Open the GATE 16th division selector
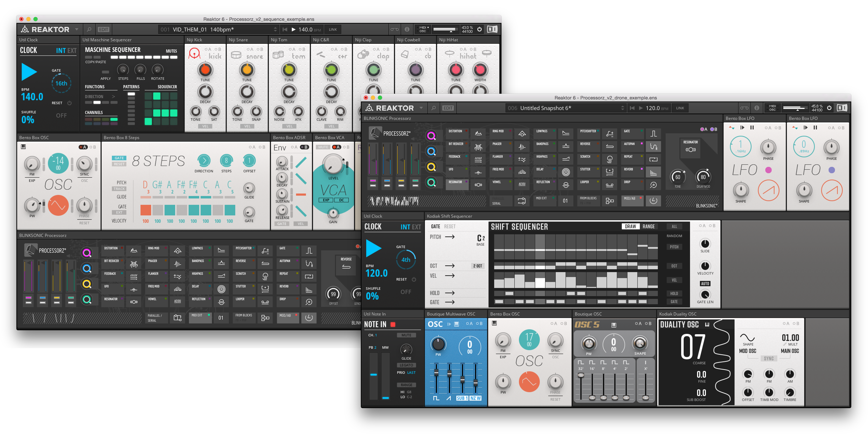 click(61, 83)
